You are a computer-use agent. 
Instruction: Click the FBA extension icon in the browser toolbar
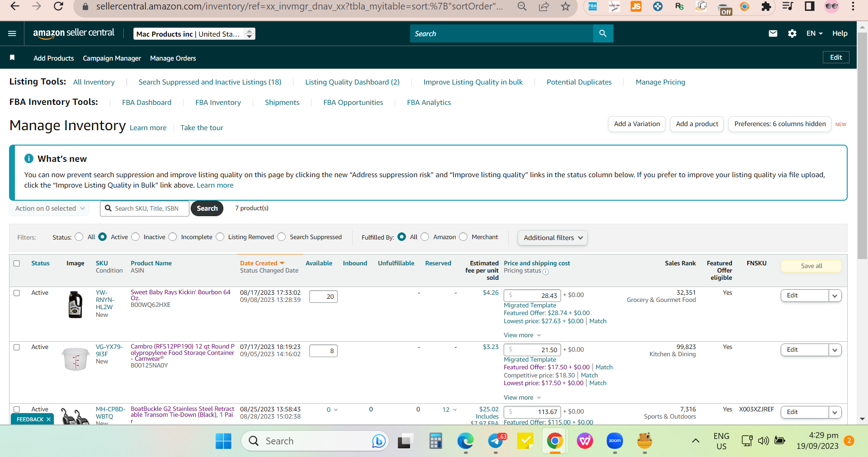point(593,6)
